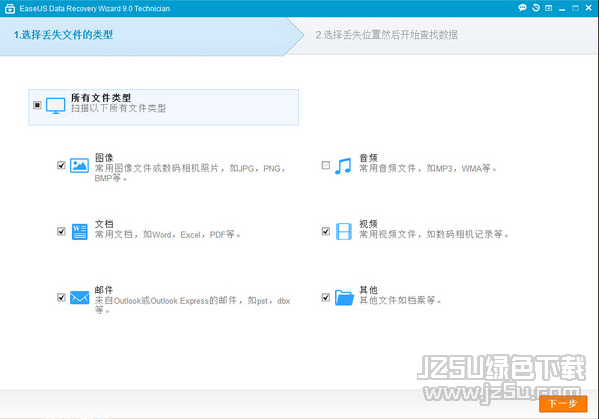This screenshot has width=599, height=419.
Task: Click the EaseUS app logo icon
Action: [10, 8]
